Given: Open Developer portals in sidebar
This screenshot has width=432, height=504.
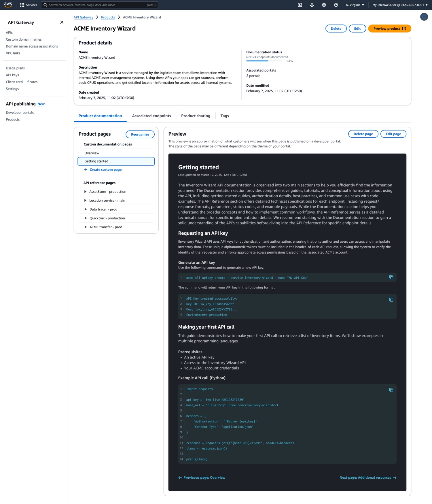Looking at the screenshot, I should [20, 113].
